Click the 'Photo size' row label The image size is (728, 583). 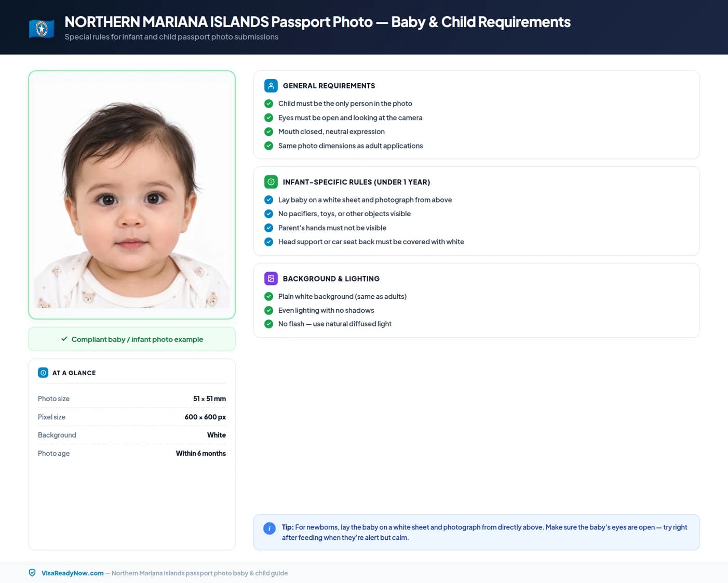tap(53, 399)
